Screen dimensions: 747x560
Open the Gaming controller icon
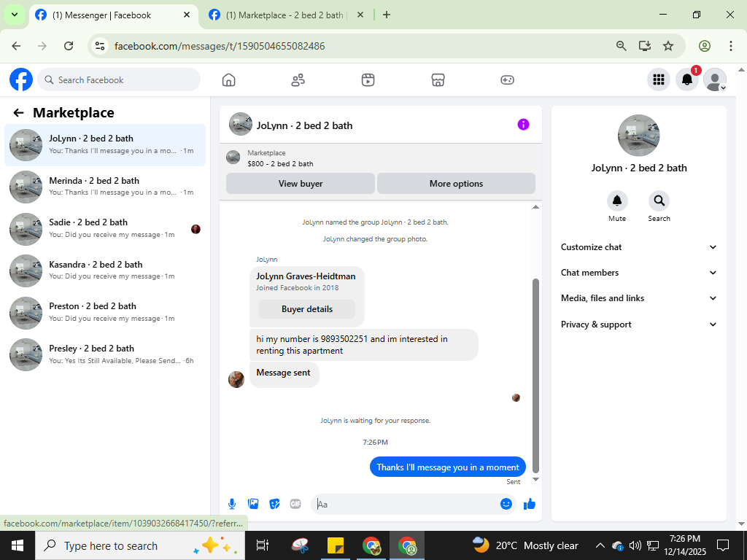click(x=507, y=80)
